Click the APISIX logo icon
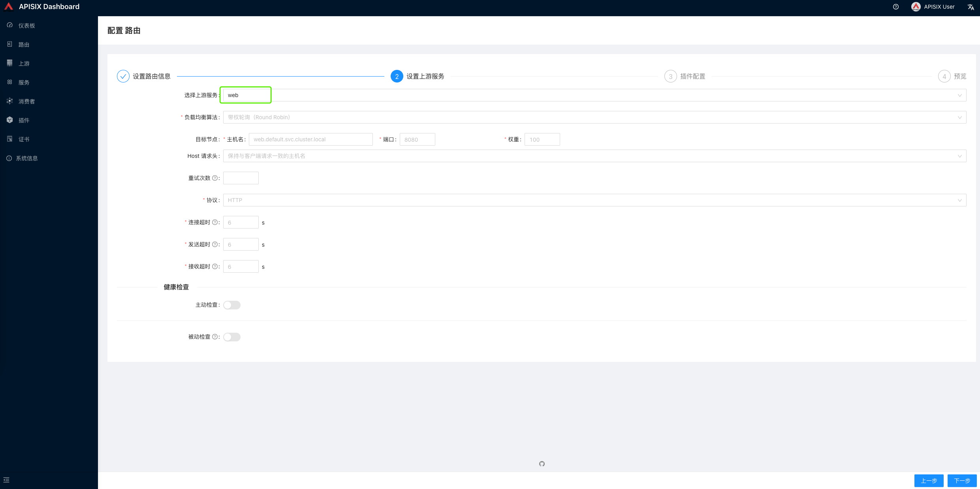Viewport: 980px width, 489px height. [x=8, y=7]
